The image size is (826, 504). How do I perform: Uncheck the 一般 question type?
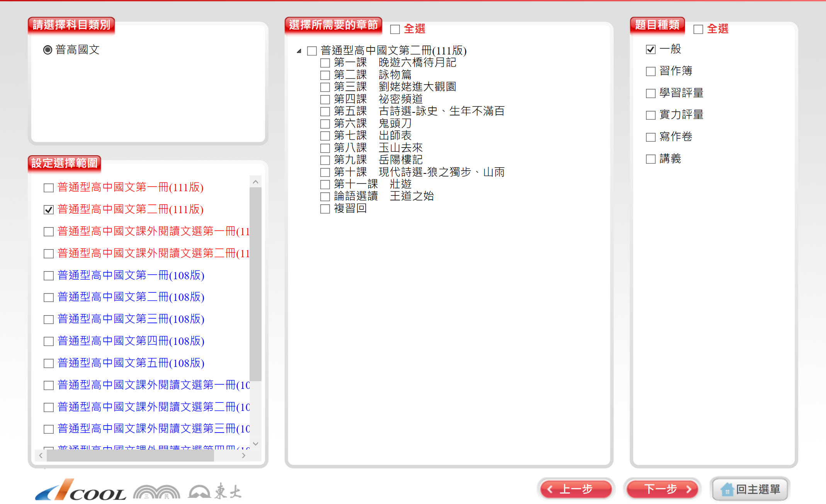651,49
